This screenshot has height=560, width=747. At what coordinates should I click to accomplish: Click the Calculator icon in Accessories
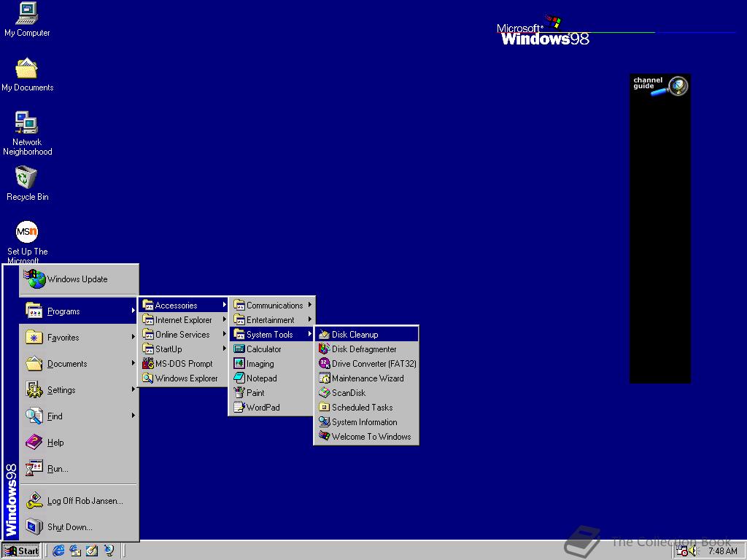[x=239, y=349]
